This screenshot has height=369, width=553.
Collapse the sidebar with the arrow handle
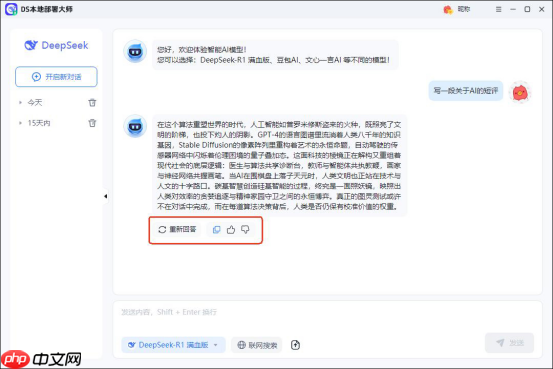[105, 196]
